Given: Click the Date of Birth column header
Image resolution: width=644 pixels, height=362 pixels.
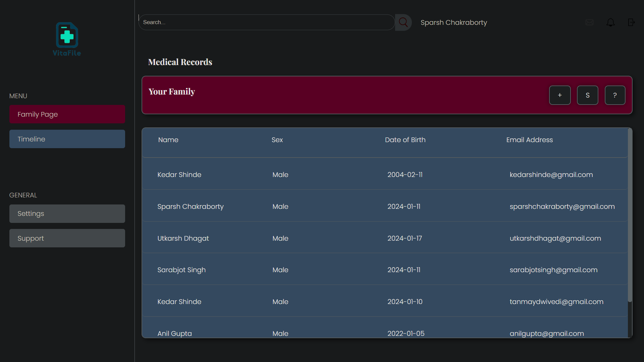Looking at the screenshot, I should [x=405, y=140].
